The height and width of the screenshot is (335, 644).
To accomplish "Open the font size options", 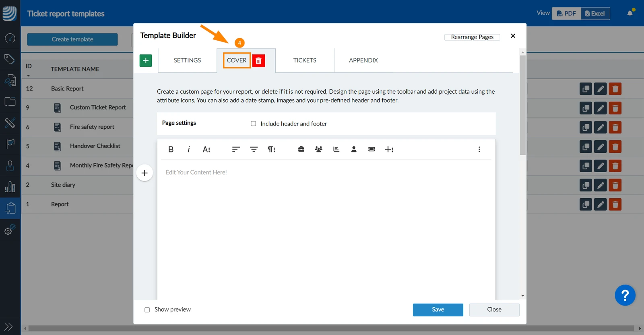I will tap(206, 149).
